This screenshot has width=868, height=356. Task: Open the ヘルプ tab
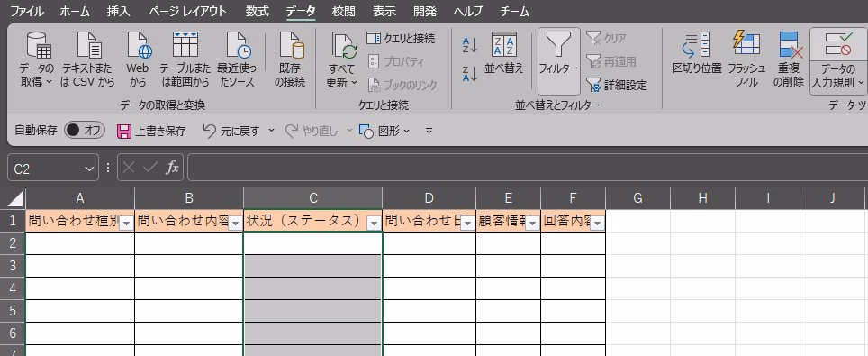tap(468, 11)
